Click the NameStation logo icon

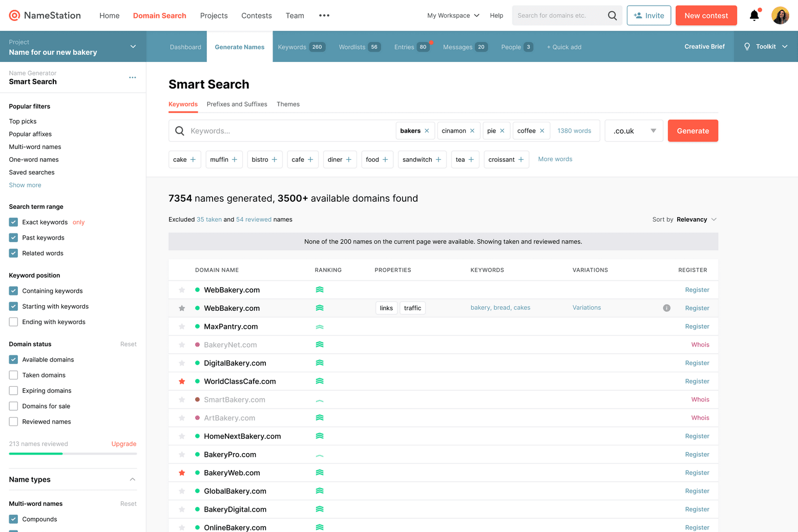pyautogui.click(x=14, y=15)
